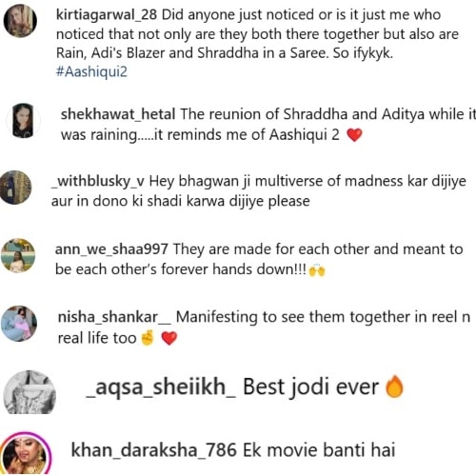Viewport: 476px width, 476px height.
Task: Open username shekhawat_hetal
Action: tap(118, 114)
